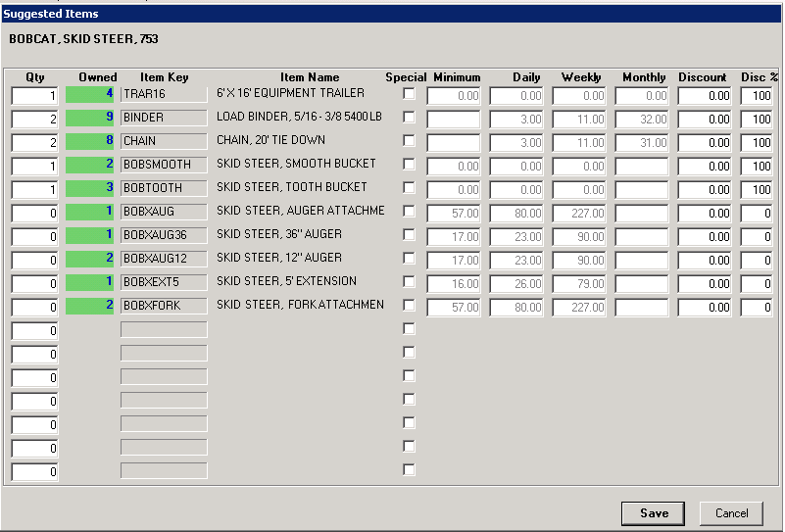Select the BOBXAUG36 item key field

[164, 235]
